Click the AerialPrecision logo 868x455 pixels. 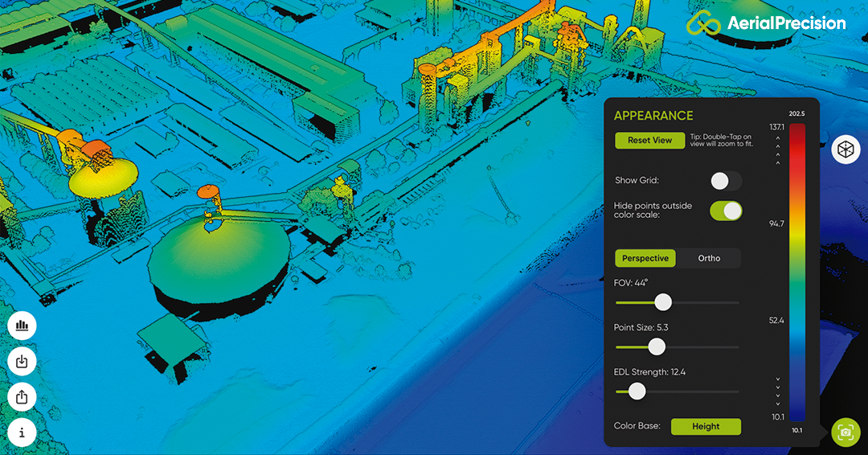[x=766, y=23]
